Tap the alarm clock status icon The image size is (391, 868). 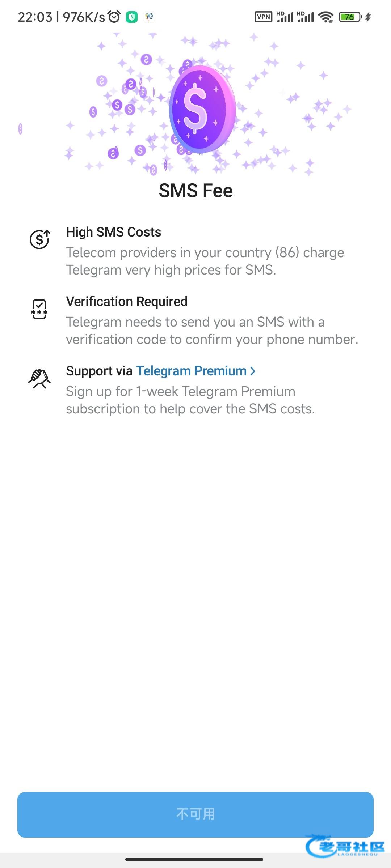[x=114, y=17]
